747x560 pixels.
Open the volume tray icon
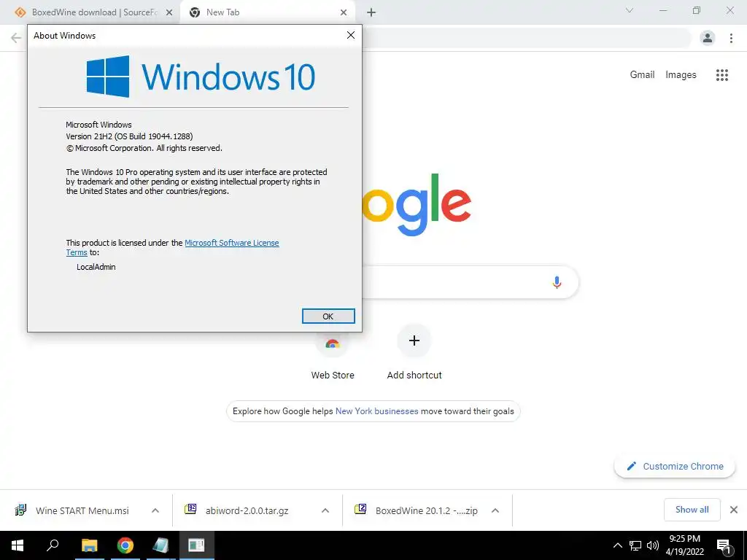(653, 545)
